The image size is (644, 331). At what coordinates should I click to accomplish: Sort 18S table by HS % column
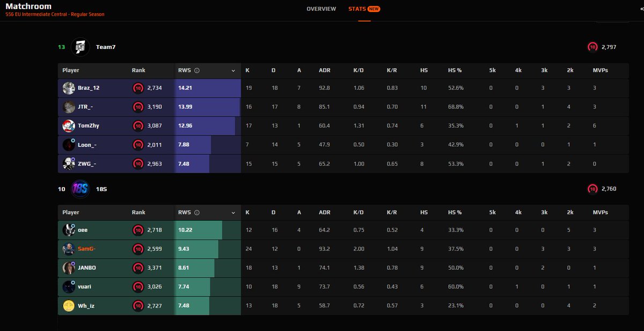coord(455,213)
